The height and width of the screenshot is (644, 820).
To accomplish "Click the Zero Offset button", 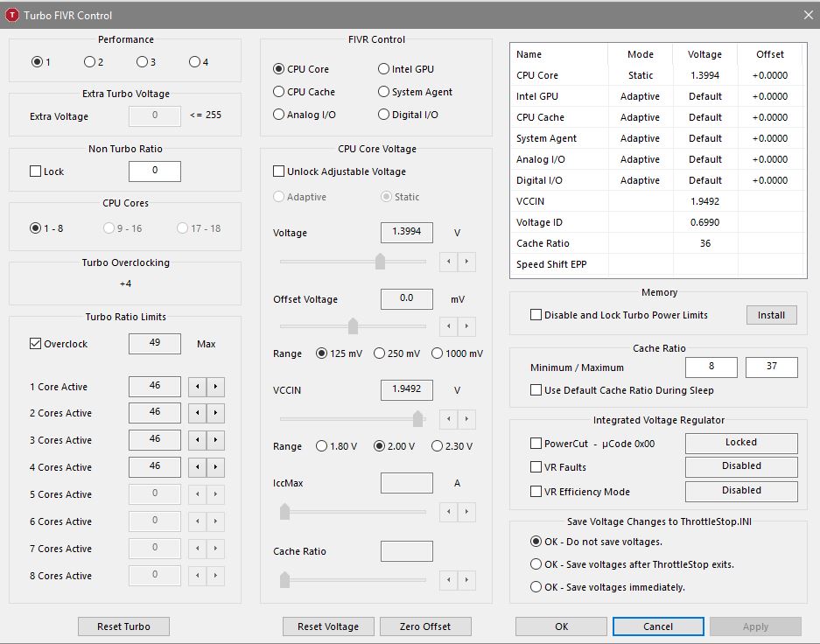I will pos(425,626).
